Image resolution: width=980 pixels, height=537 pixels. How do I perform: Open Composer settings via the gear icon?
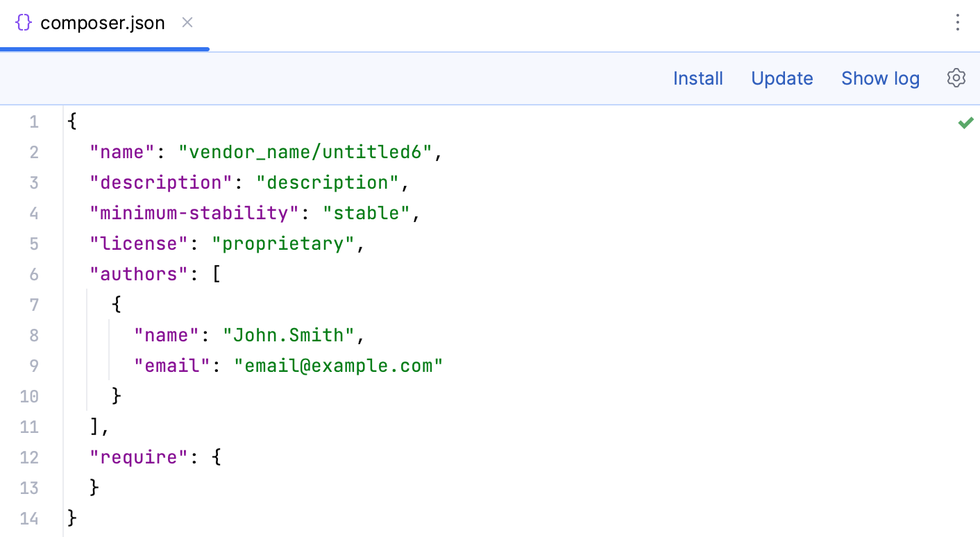956,78
